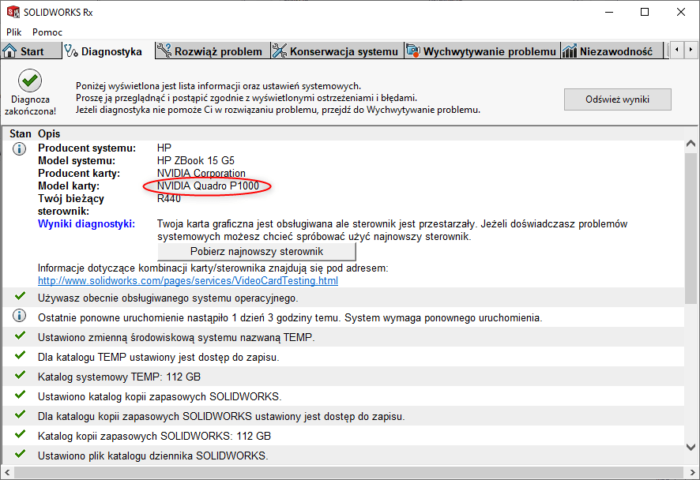Viewport: 700px width, 480px height.
Task: Open Wychwytywanie problemu tab
Action: point(482,51)
